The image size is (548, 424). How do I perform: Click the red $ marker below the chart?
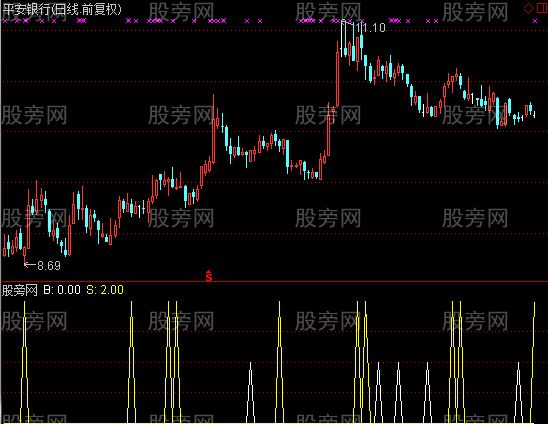pos(209,276)
